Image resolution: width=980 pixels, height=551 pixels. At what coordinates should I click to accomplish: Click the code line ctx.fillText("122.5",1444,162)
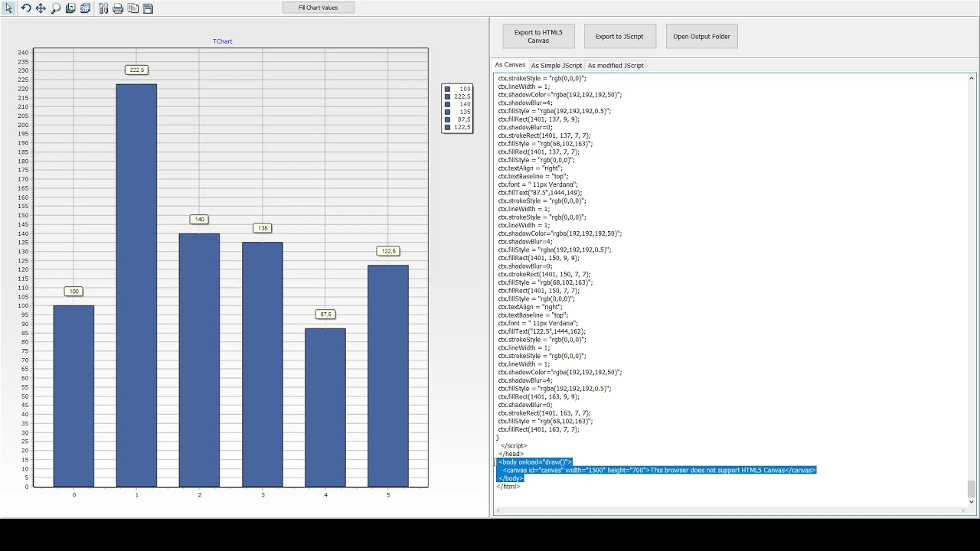point(541,331)
